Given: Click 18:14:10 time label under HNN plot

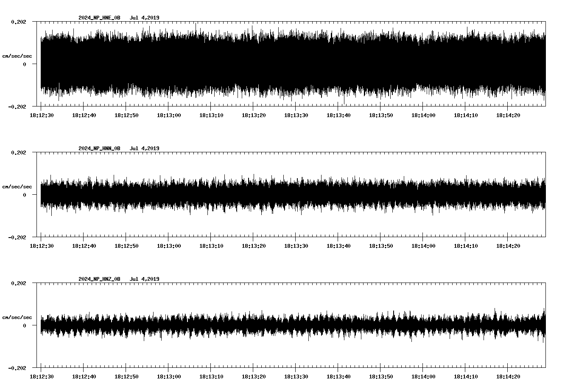Looking at the screenshot, I should (466, 246).
